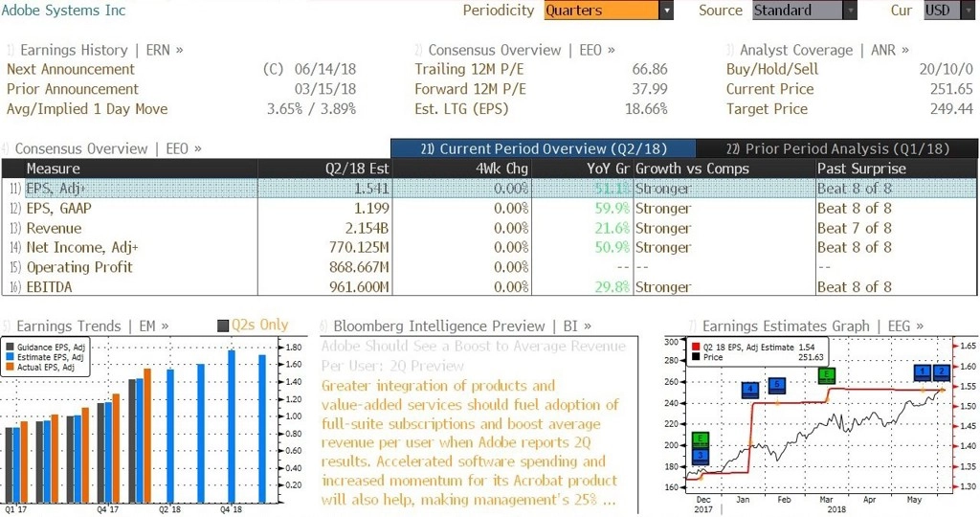
Task: Open Analyst Coverage ANR link
Action: coord(824,50)
